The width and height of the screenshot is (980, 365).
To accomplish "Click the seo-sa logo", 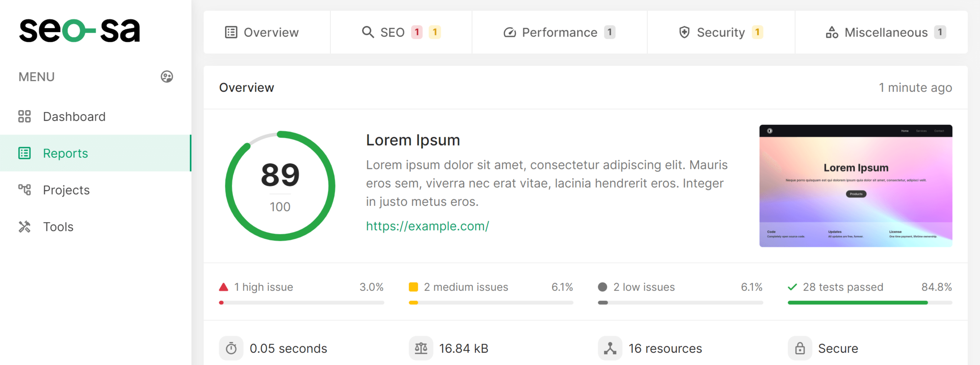I will tap(79, 31).
